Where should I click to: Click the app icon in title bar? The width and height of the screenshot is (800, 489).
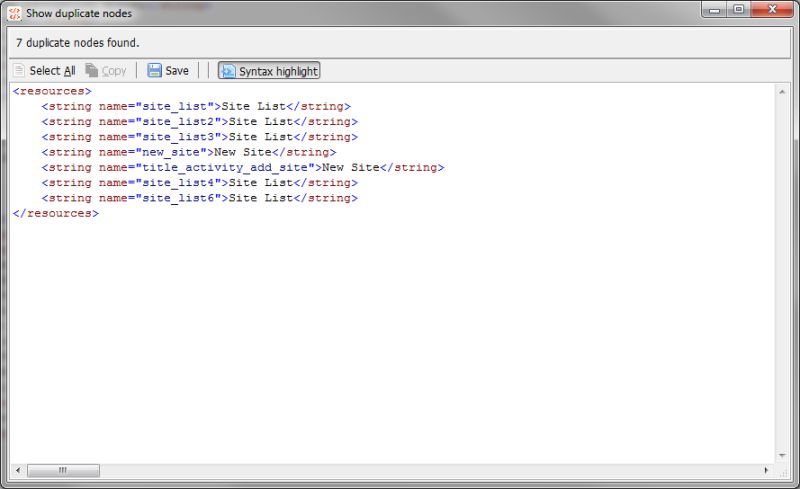[x=14, y=13]
